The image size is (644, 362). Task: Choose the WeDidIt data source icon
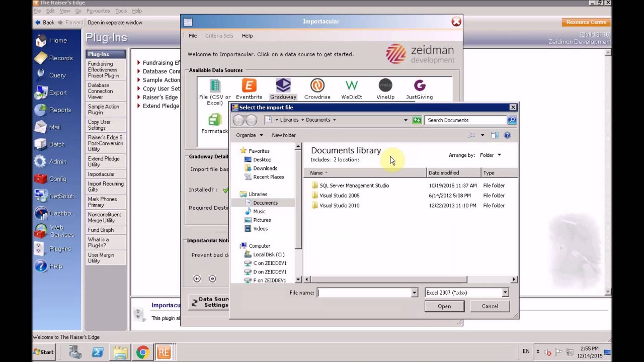[x=352, y=85]
